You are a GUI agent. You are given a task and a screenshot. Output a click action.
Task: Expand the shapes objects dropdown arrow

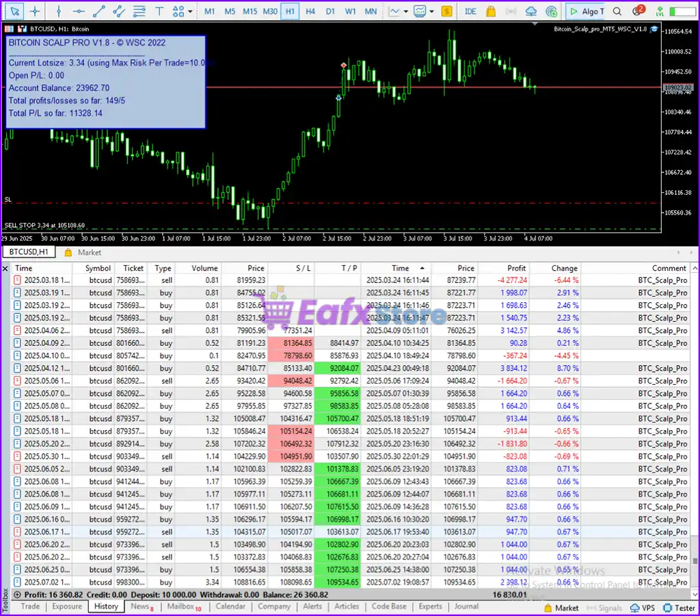190,12
